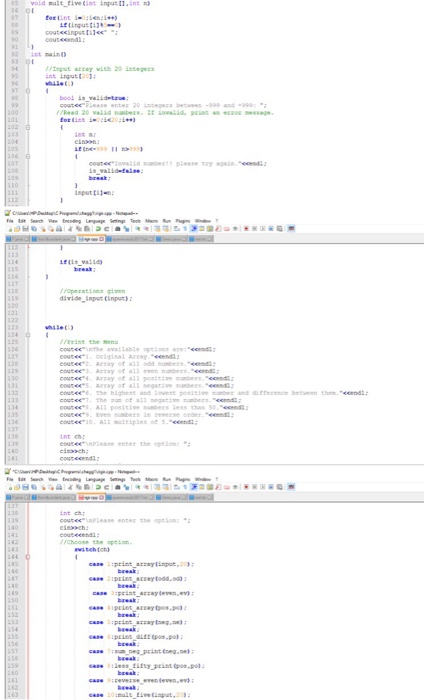Click the New file icon in the middle Notepad++ window
425x700 pixels.
[8, 229]
